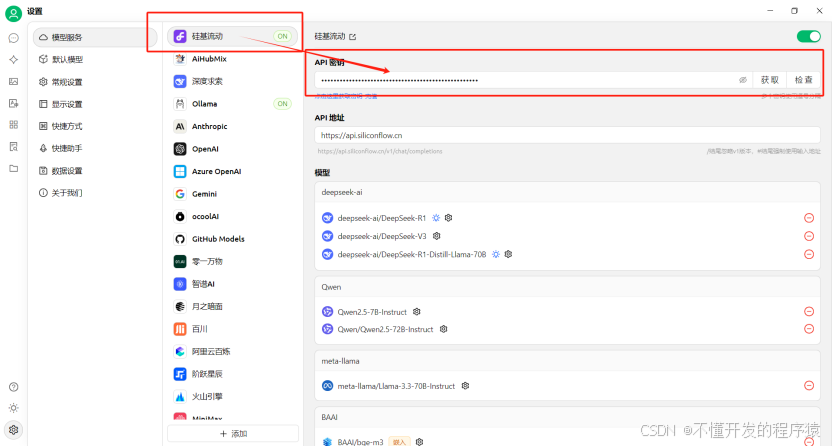Open the settings gear in left sidebar
Screen dimensions: 832x446
(x=14, y=430)
